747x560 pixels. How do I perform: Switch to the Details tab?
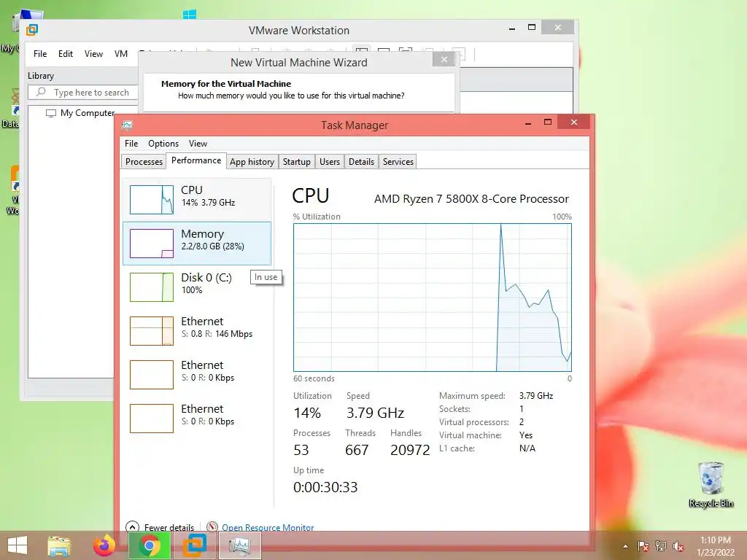[361, 161]
